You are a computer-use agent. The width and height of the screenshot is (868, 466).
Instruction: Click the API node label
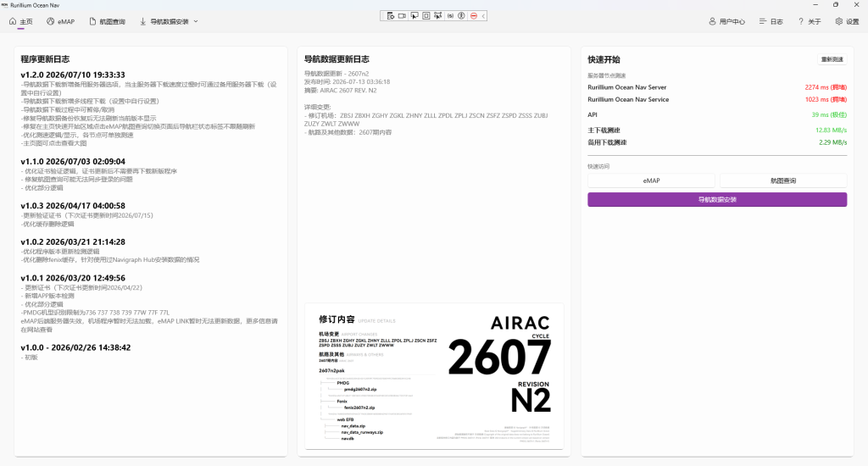tap(593, 114)
